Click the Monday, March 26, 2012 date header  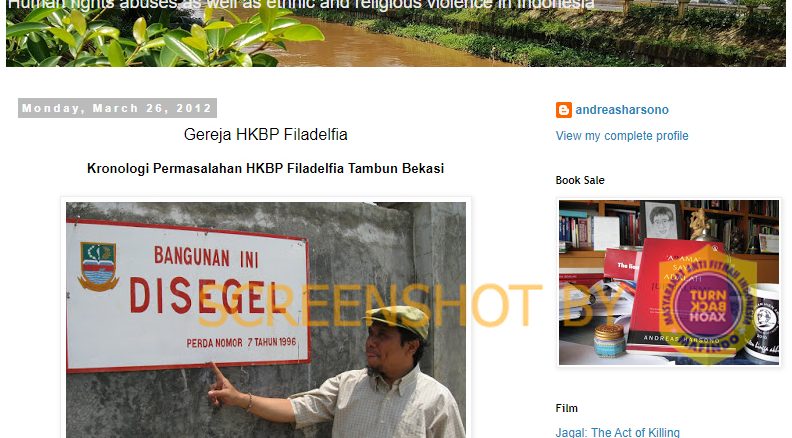pos(117,108)
